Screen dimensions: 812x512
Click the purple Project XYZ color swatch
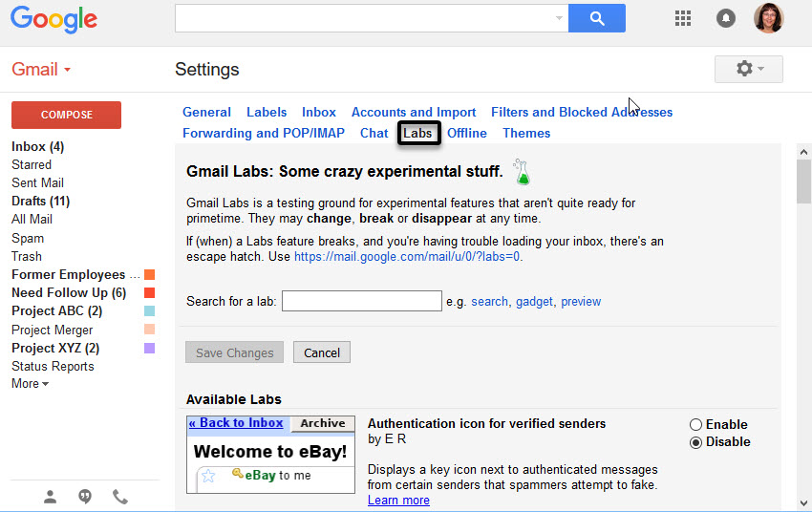149,349
